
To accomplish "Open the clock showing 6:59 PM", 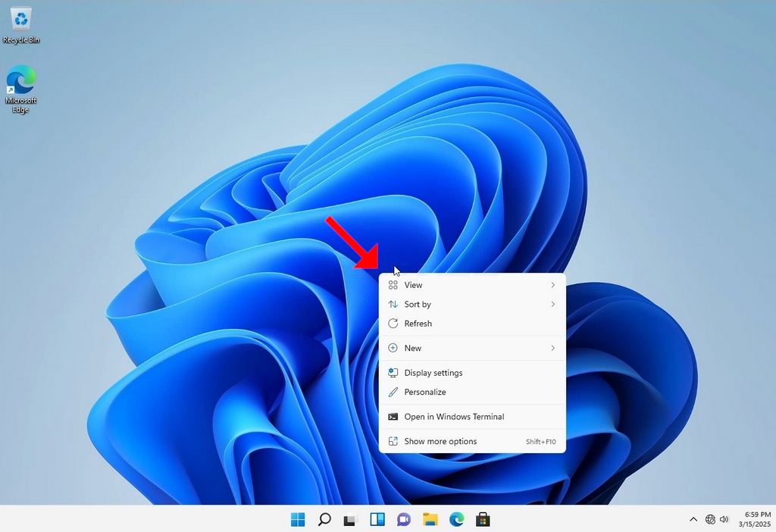I will pyautogui.click(x=755, y=519).
